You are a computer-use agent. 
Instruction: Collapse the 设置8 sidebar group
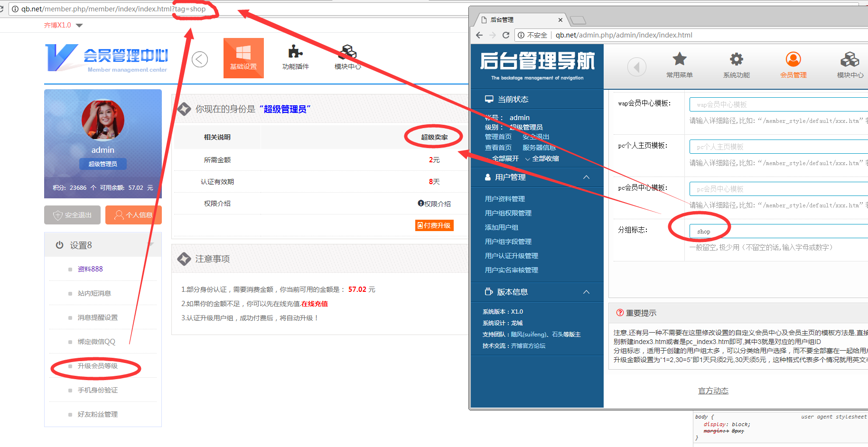(x=150, y=245)
